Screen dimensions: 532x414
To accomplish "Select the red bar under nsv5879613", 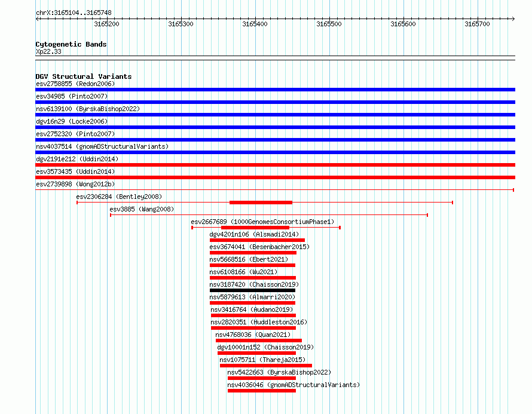I will (x=252, y=303).
